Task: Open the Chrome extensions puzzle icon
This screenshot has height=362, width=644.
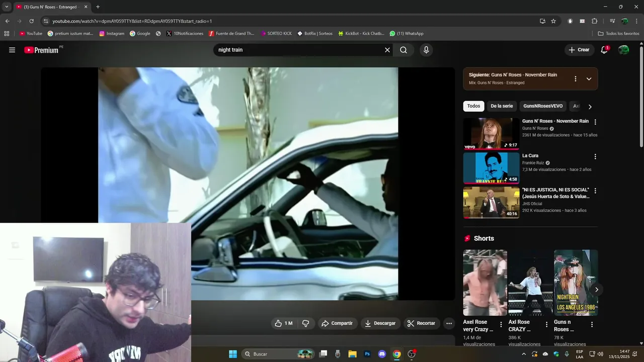Action: coord(594,21)
